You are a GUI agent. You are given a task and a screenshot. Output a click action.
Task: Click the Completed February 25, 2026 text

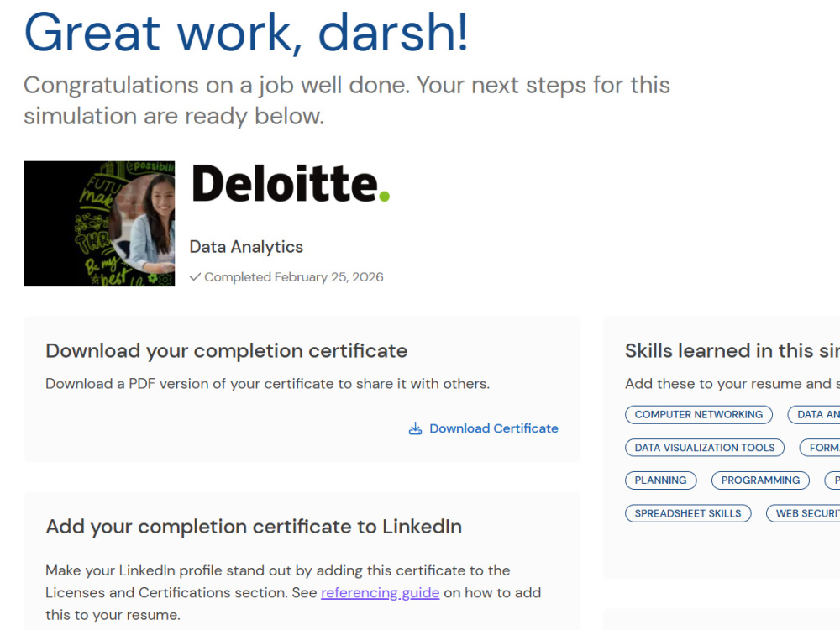tap(293, 277)
